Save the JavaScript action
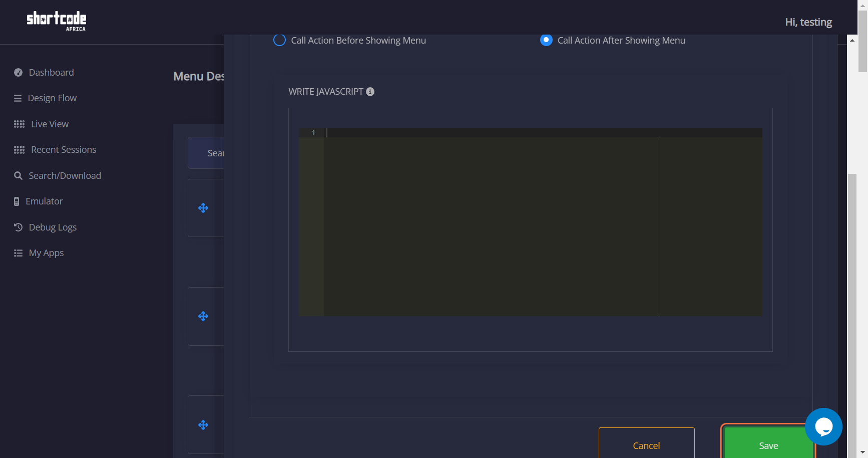The height and width of the screenshot is (458, 868). pos(768,443)
